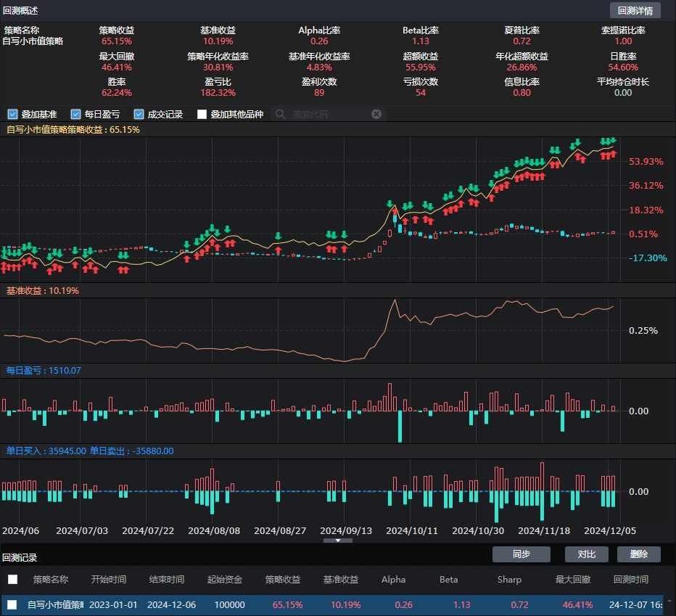
Task: Enable the 叠加其他品种 checkbox
Action: [x=202, y=114]
